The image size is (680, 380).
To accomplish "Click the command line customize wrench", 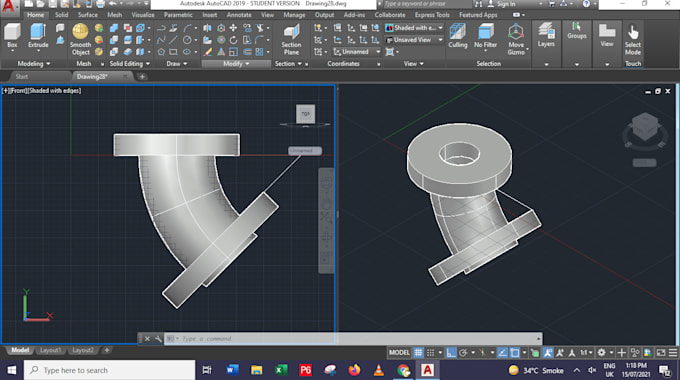I will (x=158, y=339).
